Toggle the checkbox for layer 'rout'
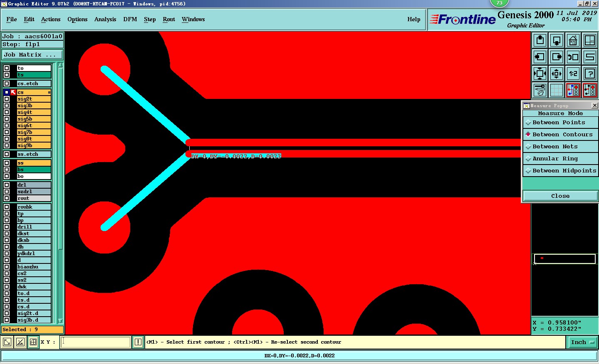Screen dimensions: 599x364 pos(7,198)
